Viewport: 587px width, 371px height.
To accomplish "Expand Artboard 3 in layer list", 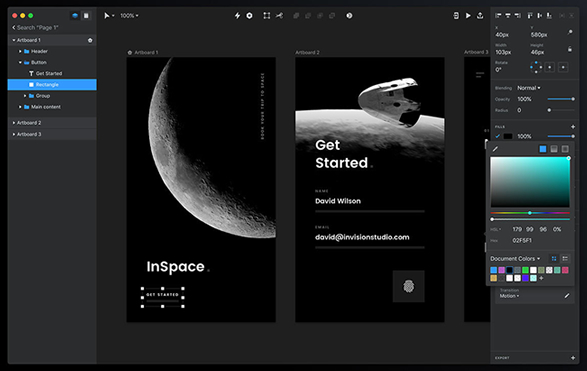I will [14, 134].
